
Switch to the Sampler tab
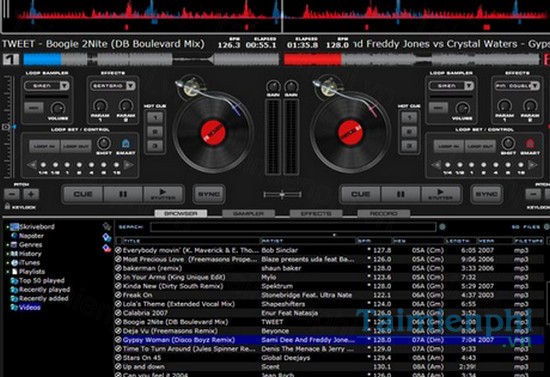[x=248, y=213]
